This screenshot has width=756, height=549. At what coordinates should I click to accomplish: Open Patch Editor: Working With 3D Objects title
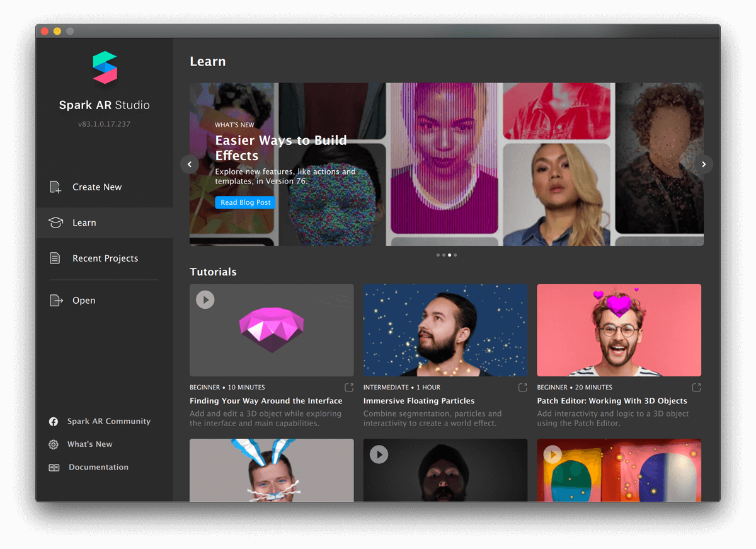click(x=612, y=401)
